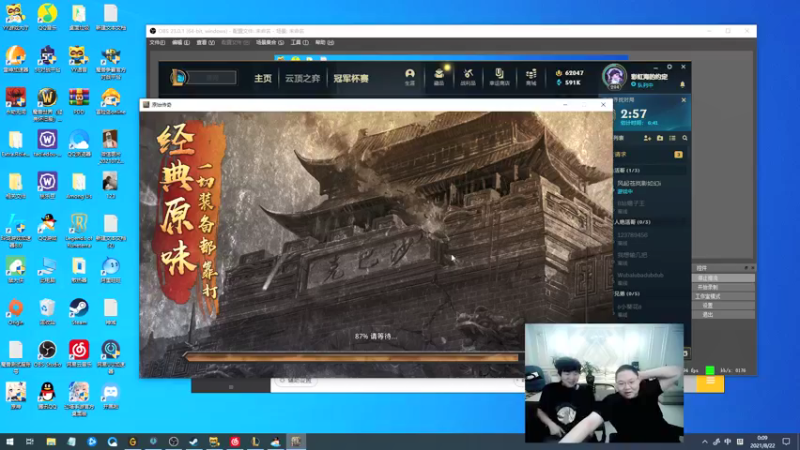800x450 pixels.
Task: Open File Explorer from taskbar
Action: click(51, 441)
